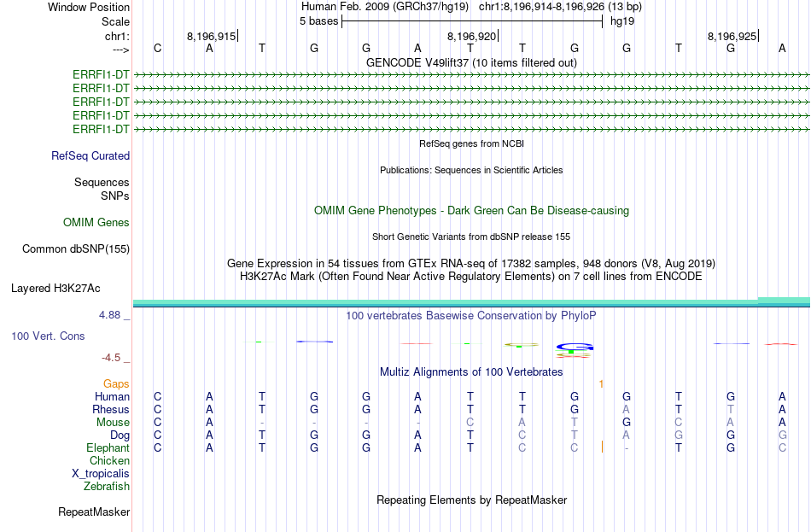Open the GENCODE V49lift37 track title
Image resolution: width=811 pixels, height=532 pixels.
[471, 62]
